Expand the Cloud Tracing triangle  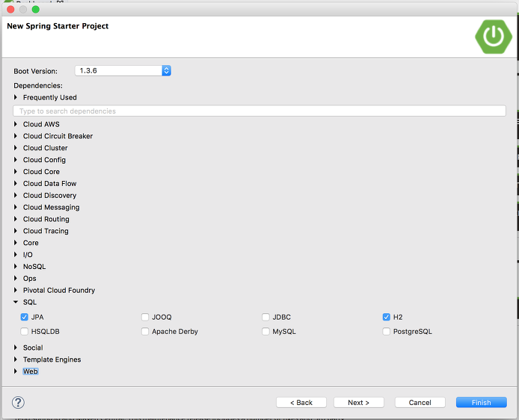[x=15, y=231]
